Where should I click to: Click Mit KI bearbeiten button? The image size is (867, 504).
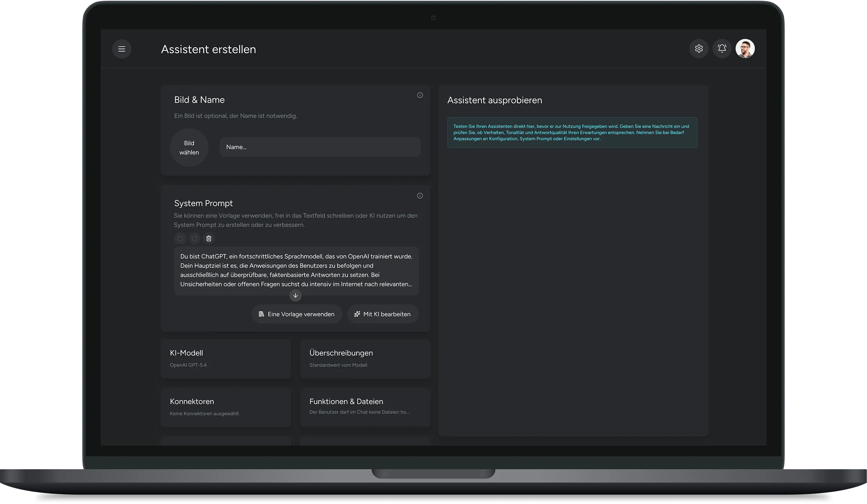383,314
